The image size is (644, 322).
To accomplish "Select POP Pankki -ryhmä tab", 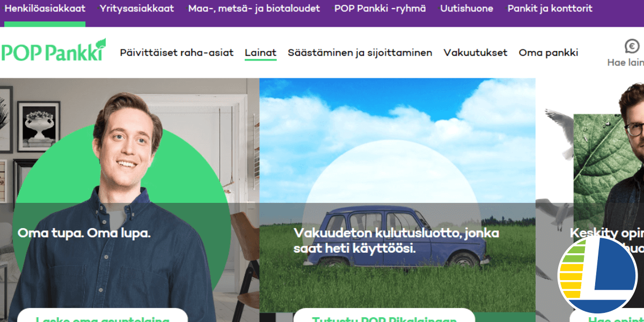I will [x=380, y=9].
